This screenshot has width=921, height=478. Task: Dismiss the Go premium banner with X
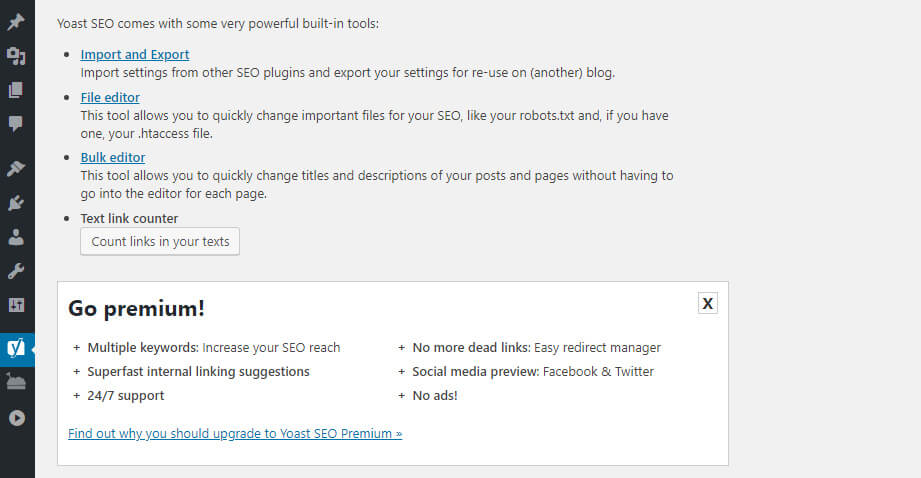click(708, 304)
